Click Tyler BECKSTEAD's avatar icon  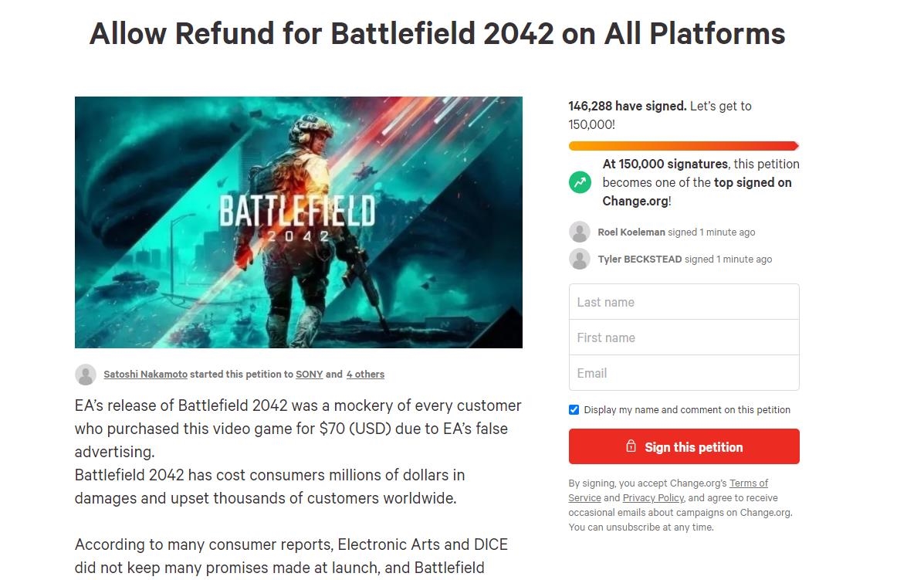tap(580, 259)
